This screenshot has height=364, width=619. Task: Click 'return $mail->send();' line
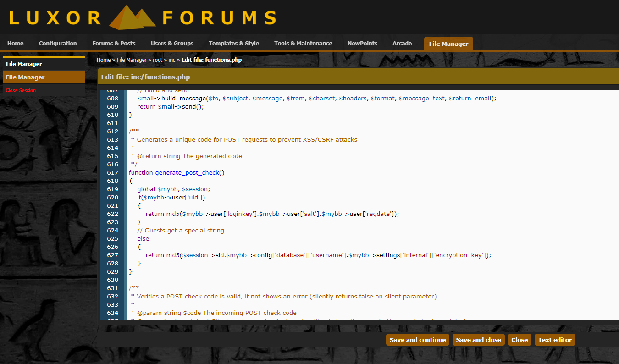click(170, 107)
